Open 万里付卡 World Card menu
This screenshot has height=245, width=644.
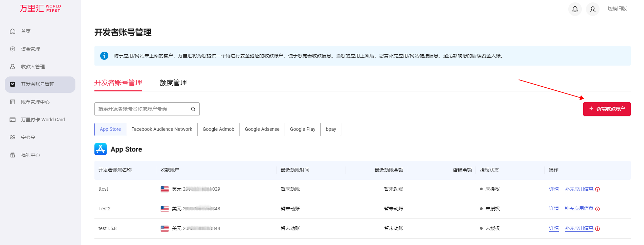(x=43, y=120)
